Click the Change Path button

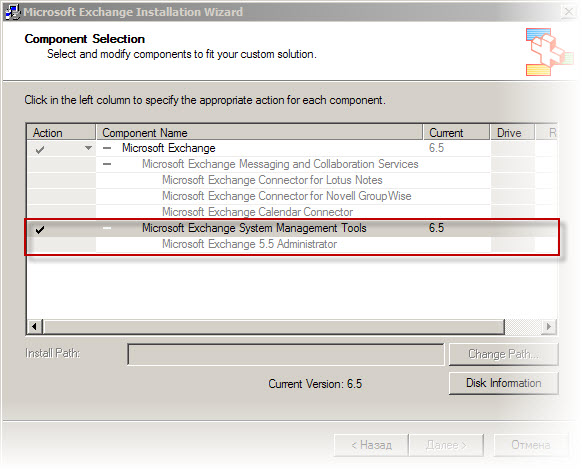(503, 354)
